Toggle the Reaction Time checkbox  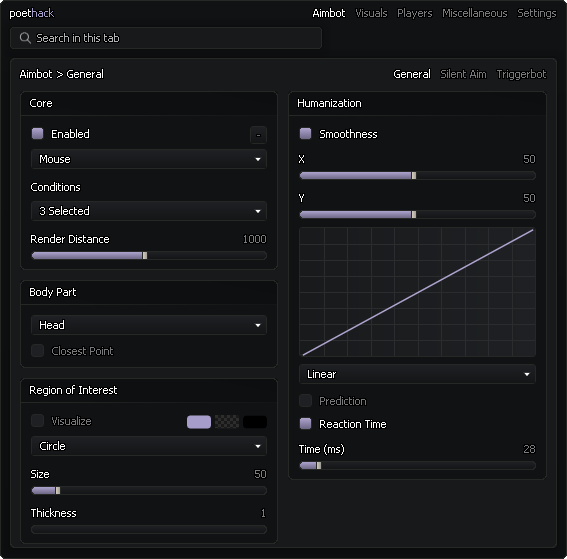(x=306, y=424)
